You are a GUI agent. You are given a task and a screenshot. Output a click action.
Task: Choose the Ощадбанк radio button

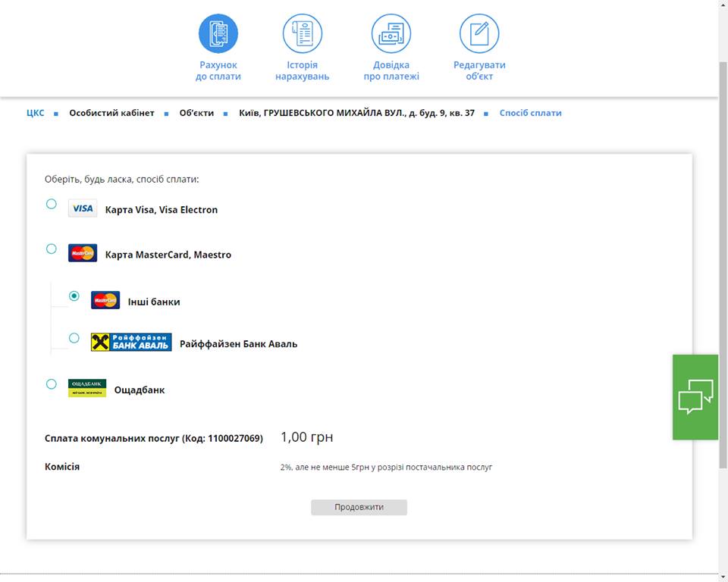(x=52, y=384)
